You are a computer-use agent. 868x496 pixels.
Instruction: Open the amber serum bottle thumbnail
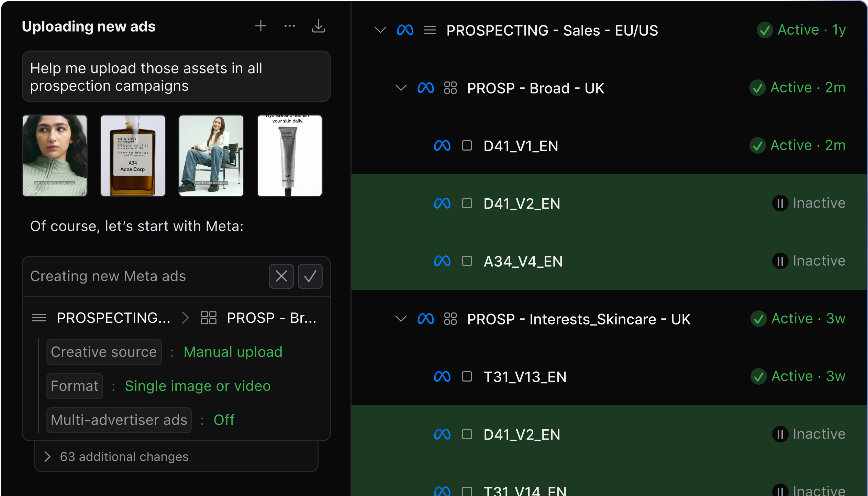pos(133,156)
